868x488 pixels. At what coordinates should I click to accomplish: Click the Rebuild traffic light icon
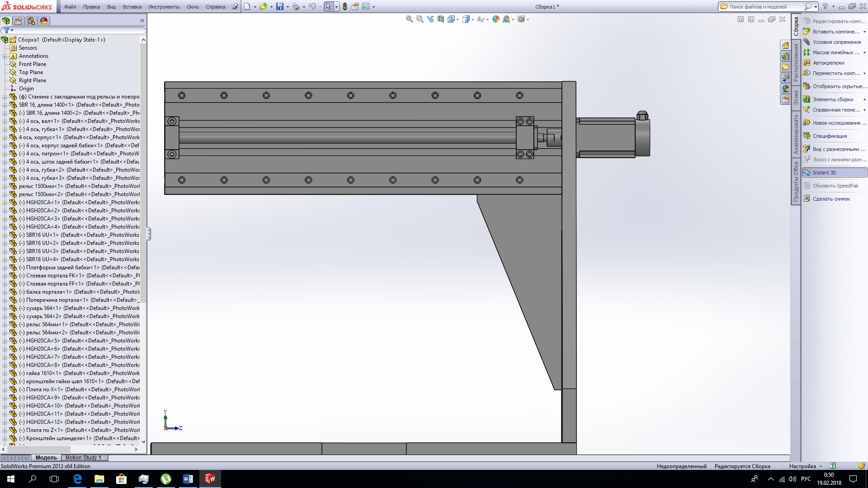click(345, 6)
